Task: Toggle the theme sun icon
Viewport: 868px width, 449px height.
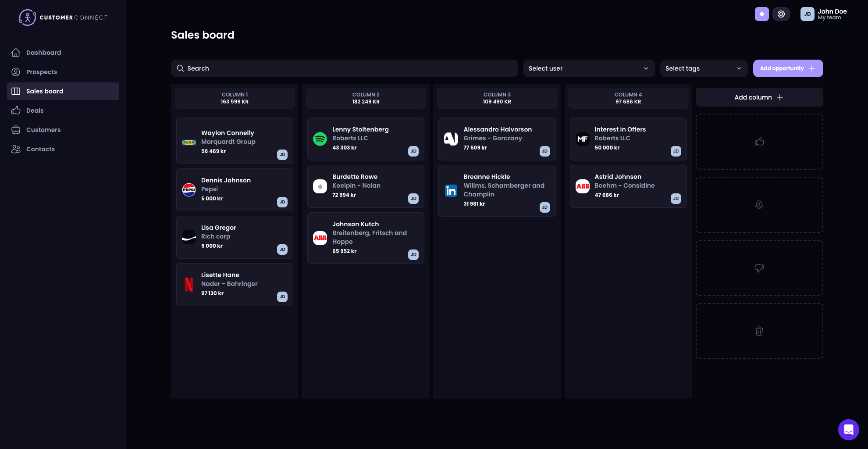Action: click(x=762, y=14)
